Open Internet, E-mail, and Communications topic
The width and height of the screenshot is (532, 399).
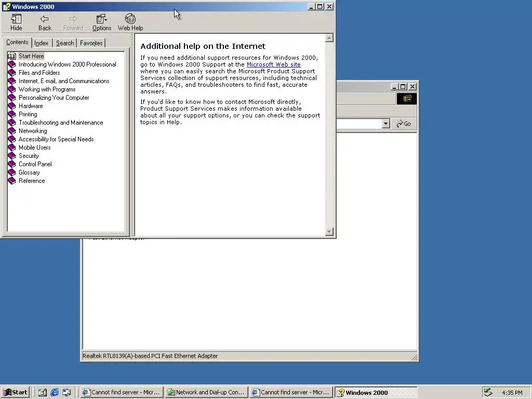click(64, 81)
